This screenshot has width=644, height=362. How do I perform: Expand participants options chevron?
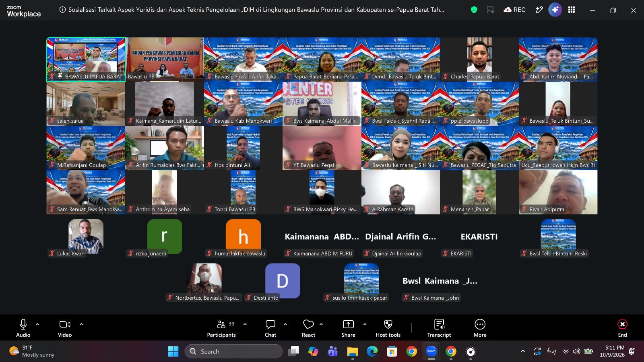[245, 324]
